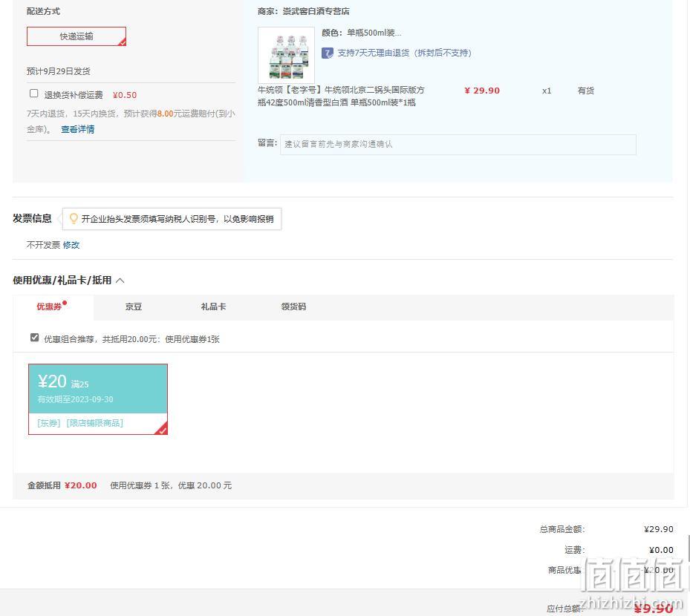Click the product title 牛统领北京二锅头

[x=341, y=96]
